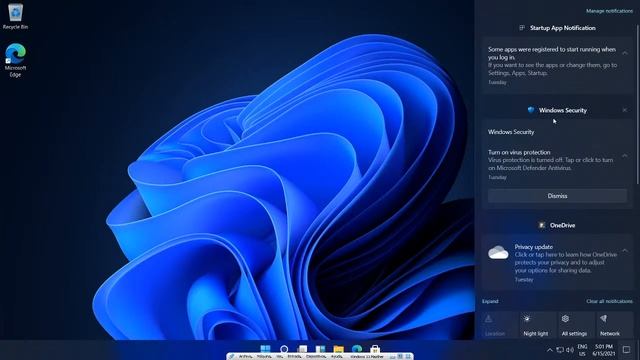Image resolution: width=640 pixels, height=360 pixels.
Task: Dismiss the Windows Security notification
Action: pos(557,196)
